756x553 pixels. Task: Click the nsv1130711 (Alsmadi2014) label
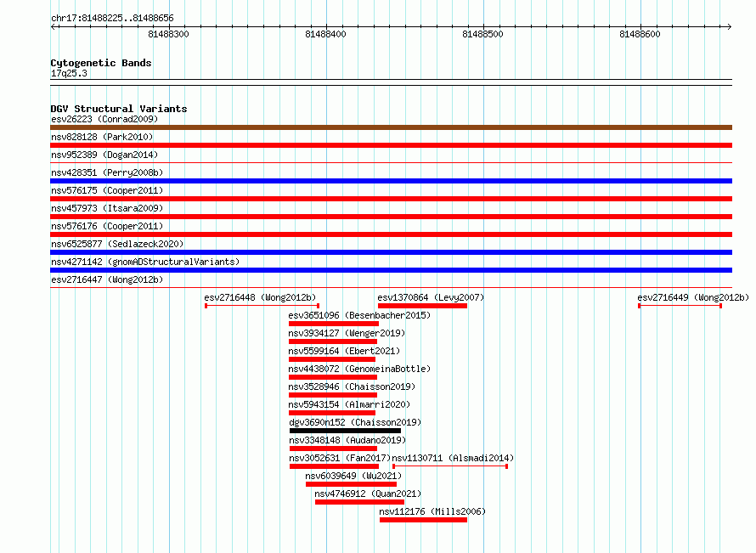click(453, 458)
